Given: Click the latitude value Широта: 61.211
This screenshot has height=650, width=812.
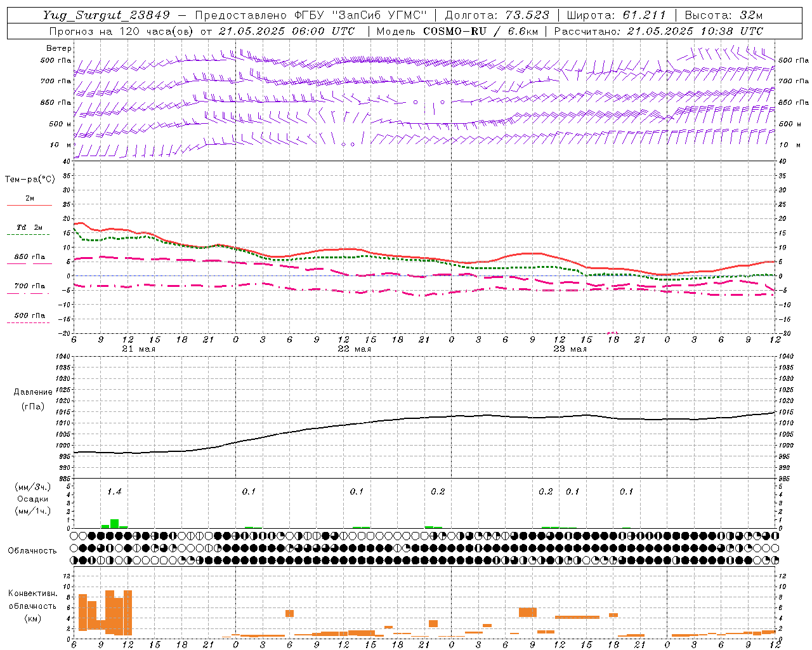Looking at the screenshot, I should [616, 15].
